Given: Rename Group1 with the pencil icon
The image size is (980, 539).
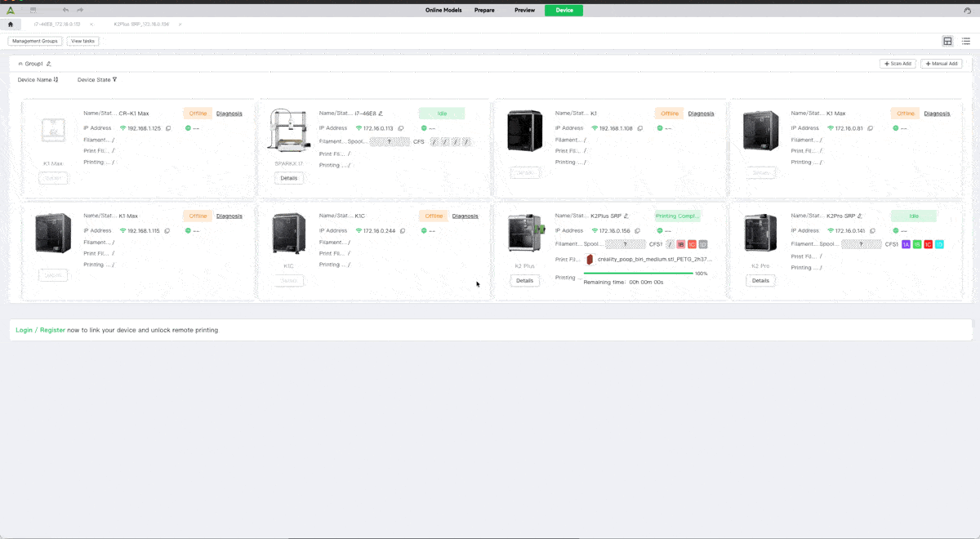Looking at the screenshot, I should click(49, 64).
